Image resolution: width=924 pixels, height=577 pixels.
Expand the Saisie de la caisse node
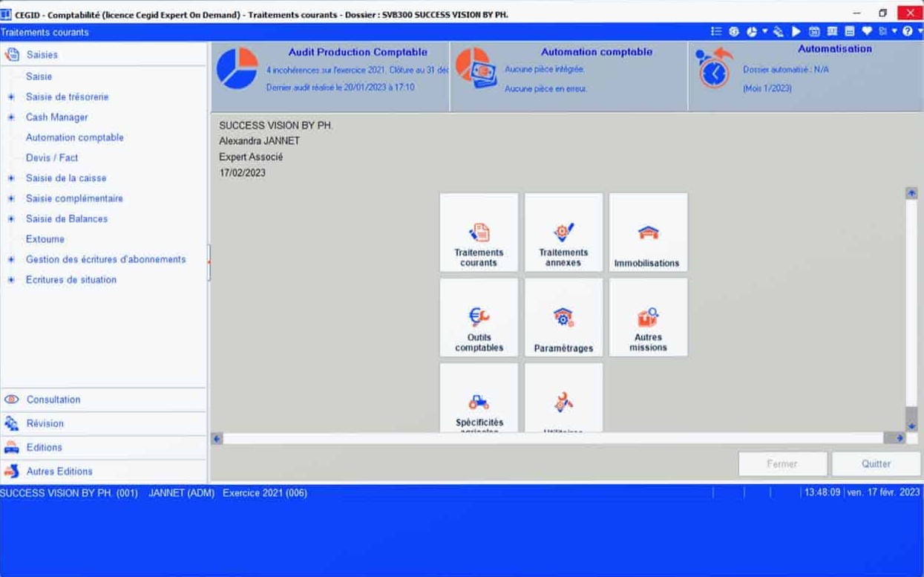(11, 178)
